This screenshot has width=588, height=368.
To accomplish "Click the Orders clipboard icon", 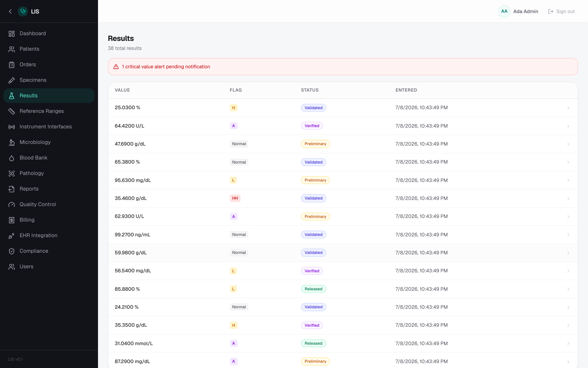I will coord(12,65).
